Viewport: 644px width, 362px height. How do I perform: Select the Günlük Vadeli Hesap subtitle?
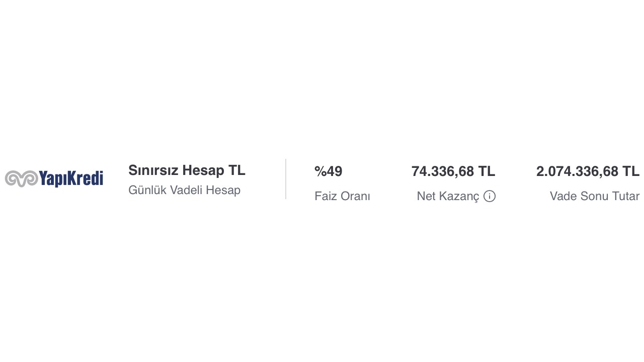click(x=184, y=190)
